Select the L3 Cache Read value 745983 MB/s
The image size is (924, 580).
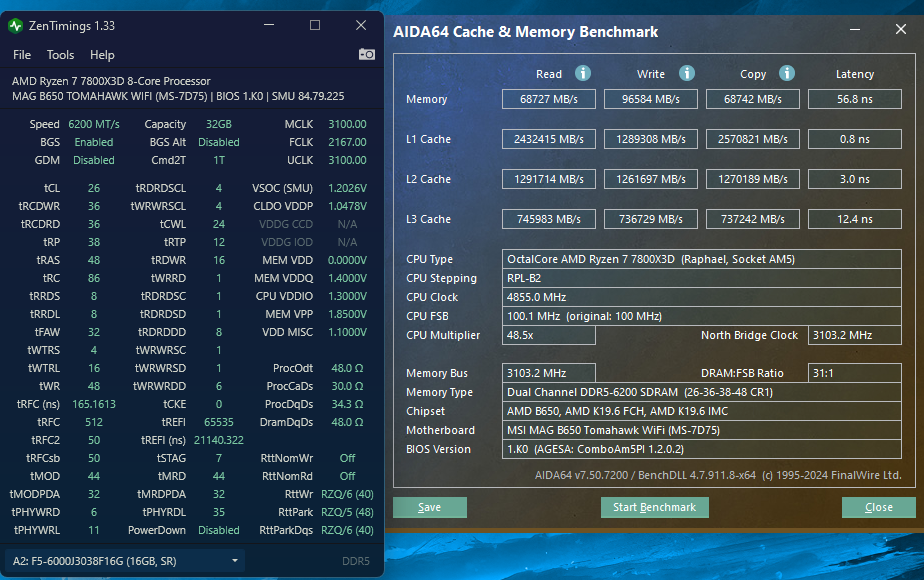tap(549, 219)
